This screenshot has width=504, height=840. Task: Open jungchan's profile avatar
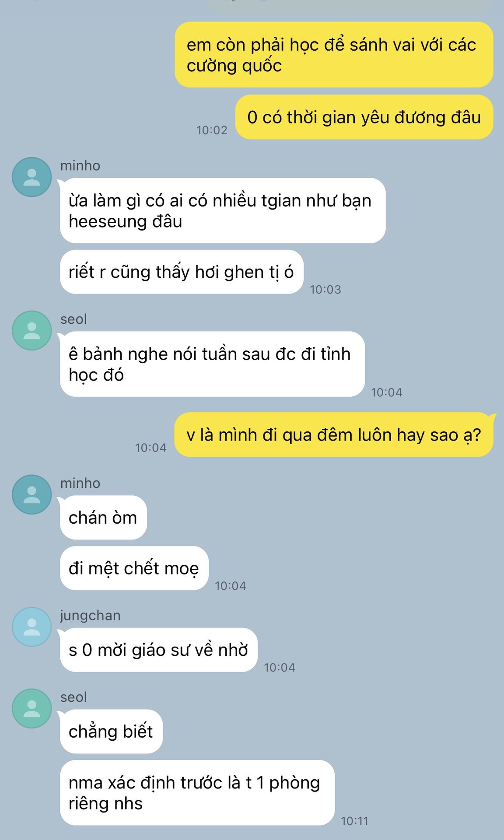tap(31, 626)
